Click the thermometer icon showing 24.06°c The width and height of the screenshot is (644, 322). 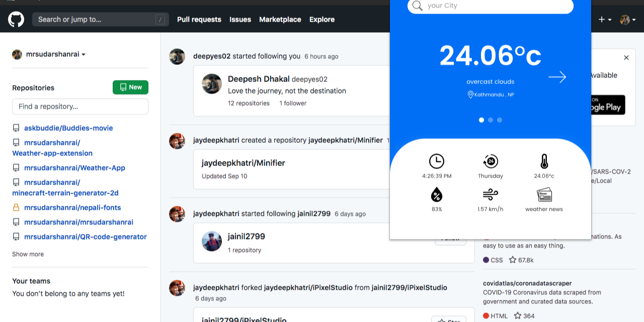[x=544, y=161]
